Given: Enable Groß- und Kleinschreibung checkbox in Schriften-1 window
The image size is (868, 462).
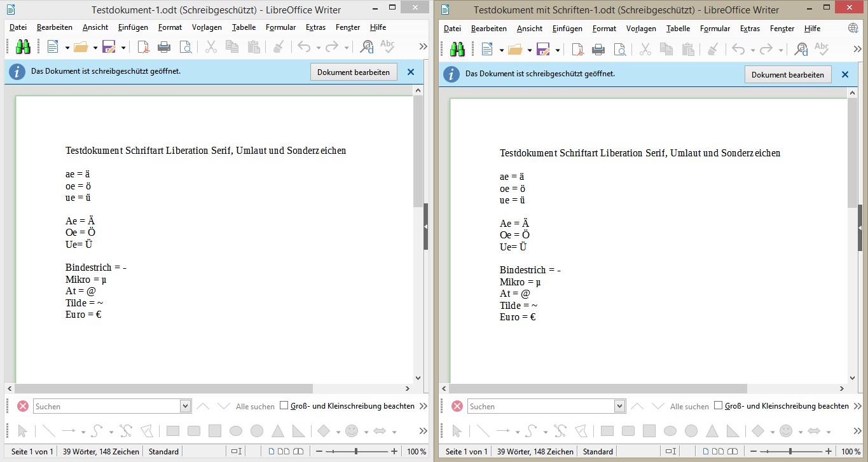Looking at the screenshot, I should coord(719,405).
